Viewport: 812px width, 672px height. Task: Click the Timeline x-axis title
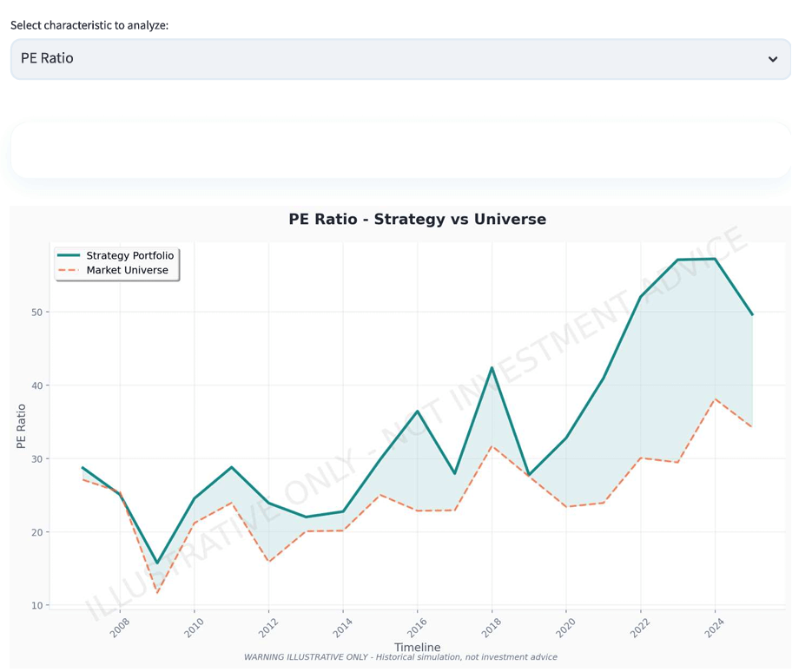417,647
